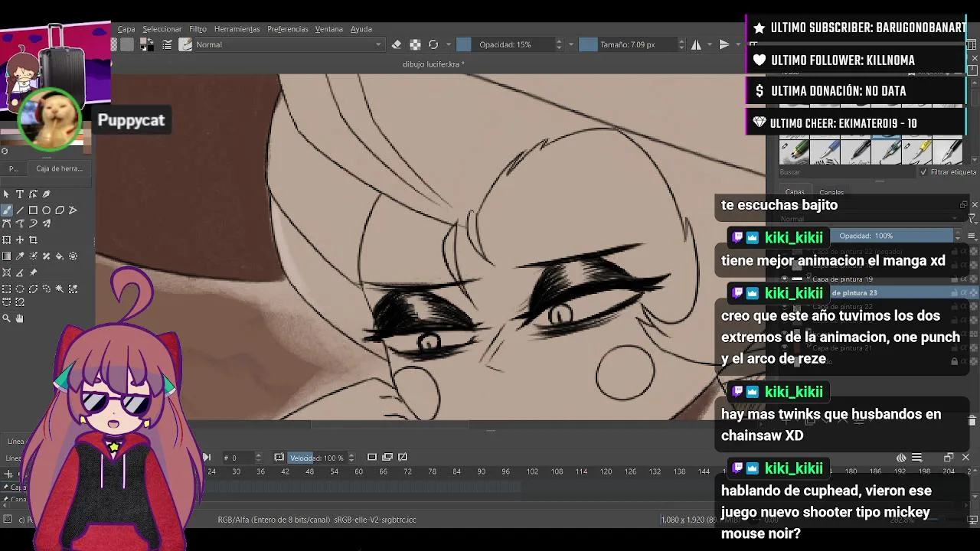Select the Polygon shape tool
The height and width of the screenshot is (551, 980).
[59, 210]
